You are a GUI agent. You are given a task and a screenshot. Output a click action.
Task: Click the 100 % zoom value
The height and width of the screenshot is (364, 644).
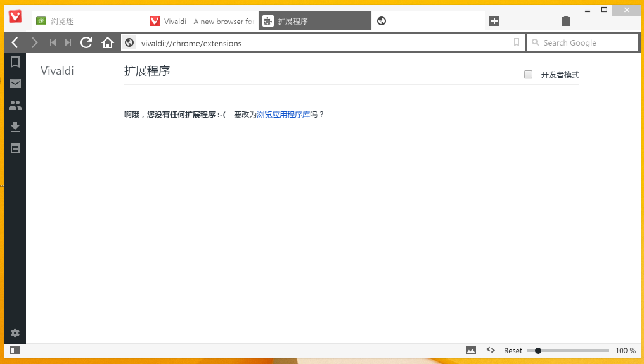[x=626, y=351]
